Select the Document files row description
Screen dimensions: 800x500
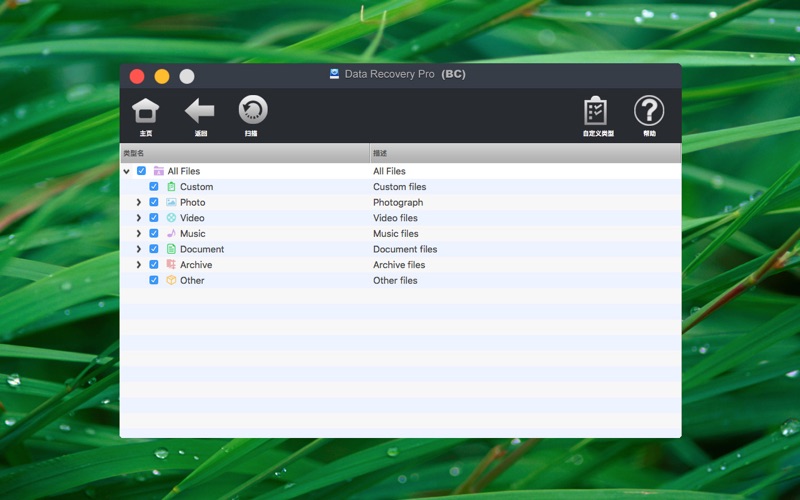pyautogui.click(x=405, y=249)
